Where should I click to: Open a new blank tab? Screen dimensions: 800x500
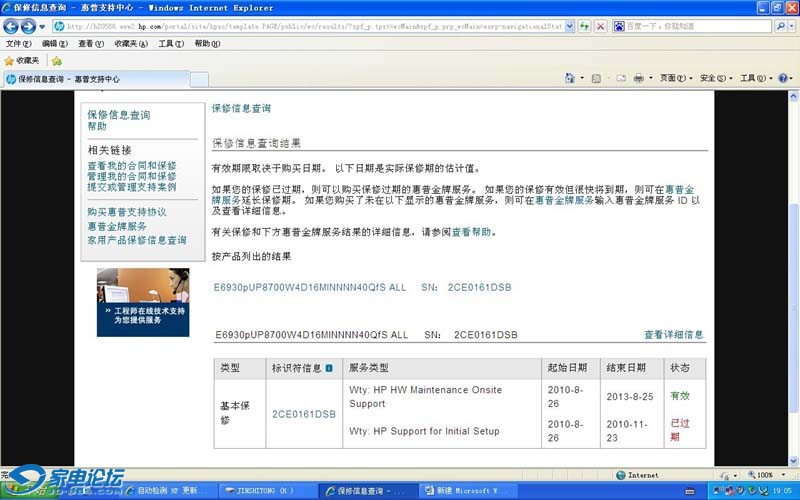199,80
